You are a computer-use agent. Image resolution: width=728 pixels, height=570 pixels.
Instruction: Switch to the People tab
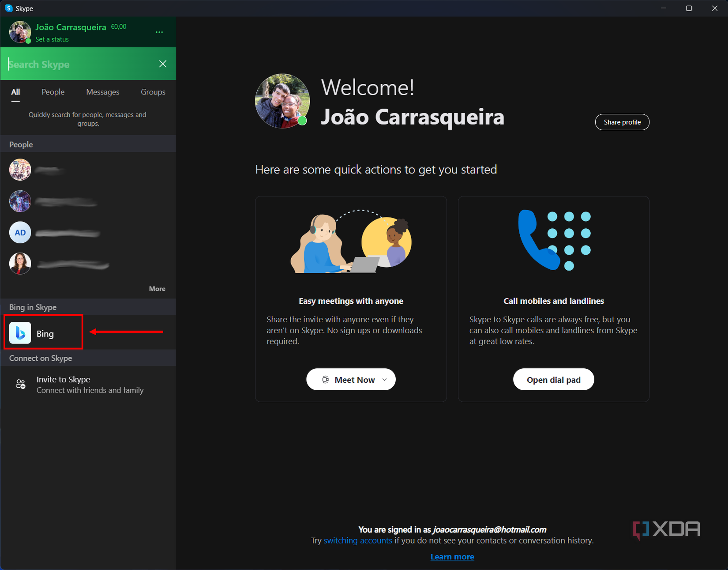53,92
